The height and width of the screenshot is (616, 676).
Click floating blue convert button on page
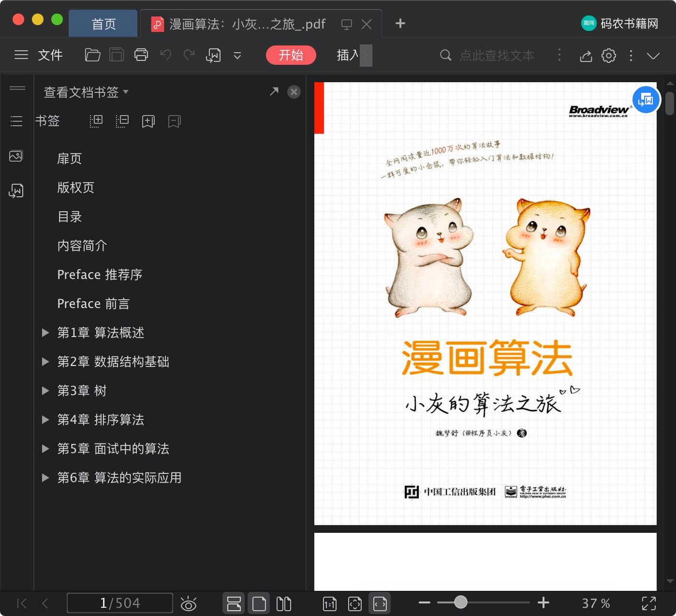click(646, 100)
